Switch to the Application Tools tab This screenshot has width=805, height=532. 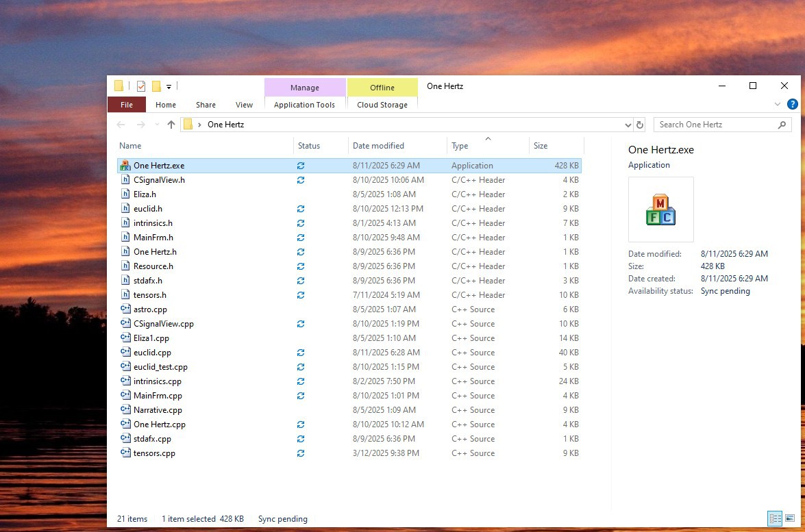[x=304, y=105]
